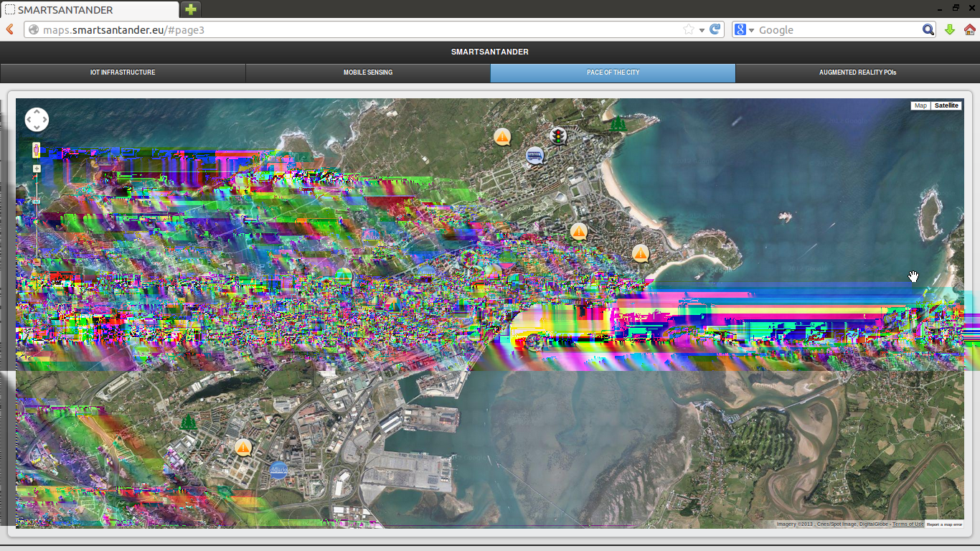Click the SMARTSANTANDER header title

490,52
